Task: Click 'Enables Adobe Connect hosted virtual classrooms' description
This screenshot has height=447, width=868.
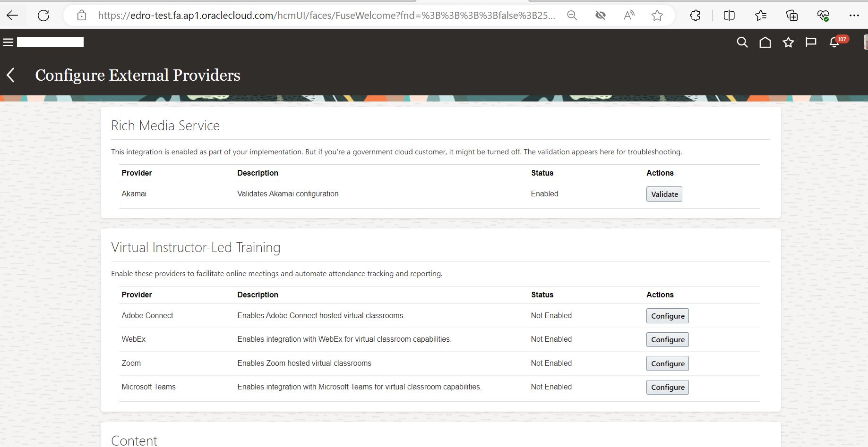Action: [321, 315]
